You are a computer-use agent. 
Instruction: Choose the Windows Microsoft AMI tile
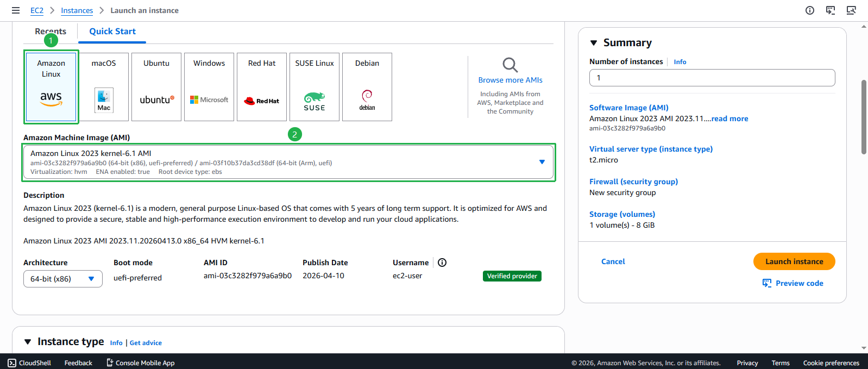(209, 87)
